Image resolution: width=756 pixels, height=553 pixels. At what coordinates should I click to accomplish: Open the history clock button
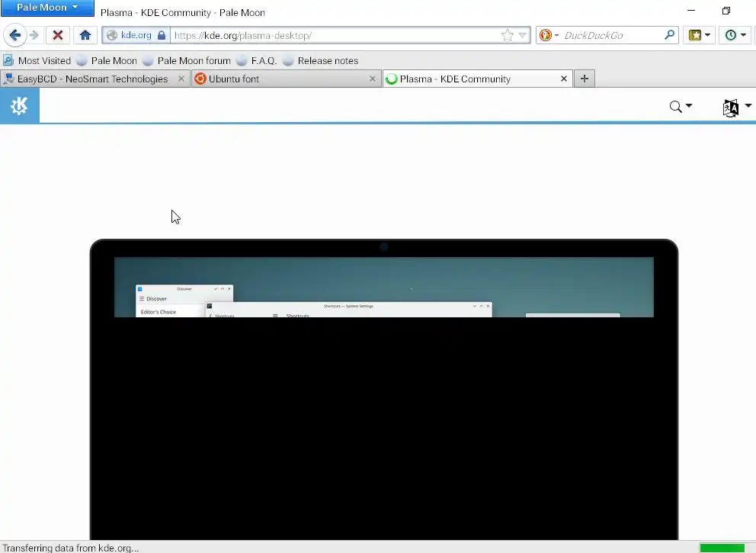pos(731,35)
